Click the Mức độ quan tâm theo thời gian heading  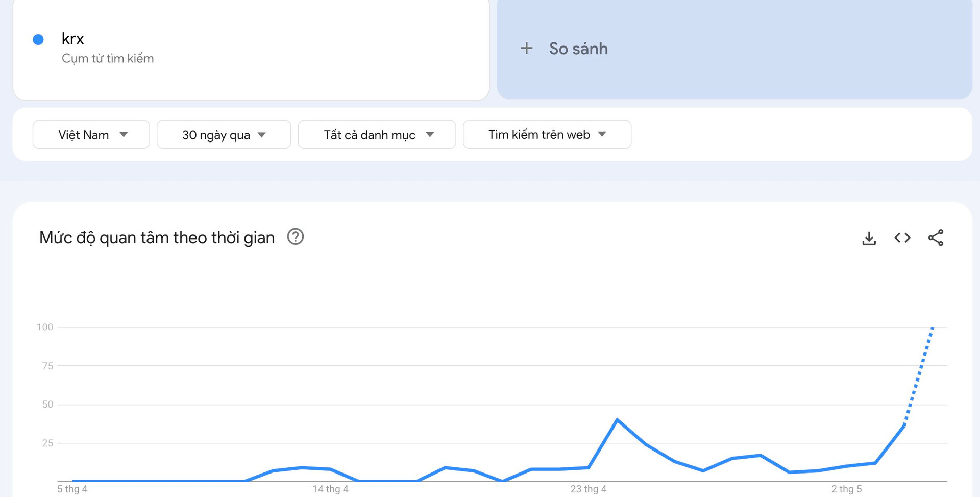(x=157, y=238)
